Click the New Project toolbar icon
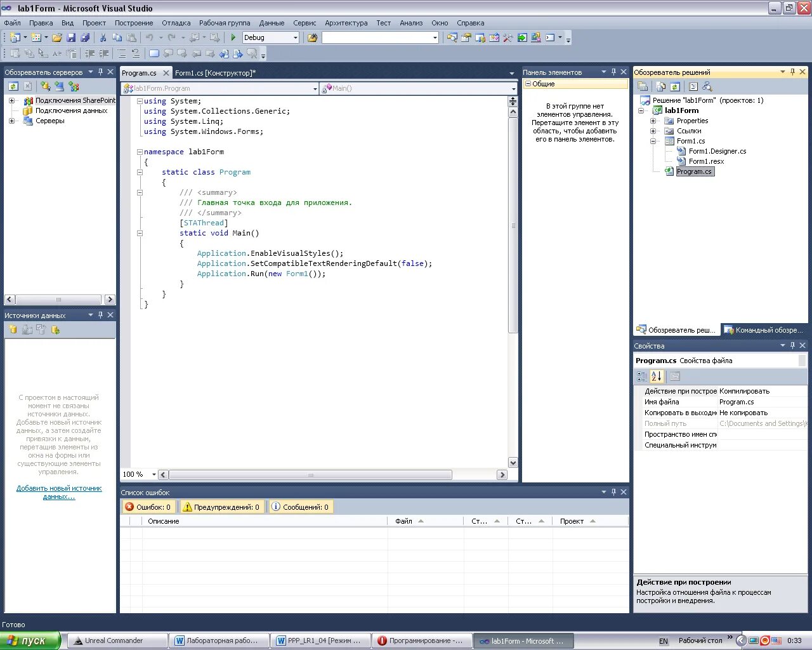This screenshot has width=812, height=650. coord(15,37)
